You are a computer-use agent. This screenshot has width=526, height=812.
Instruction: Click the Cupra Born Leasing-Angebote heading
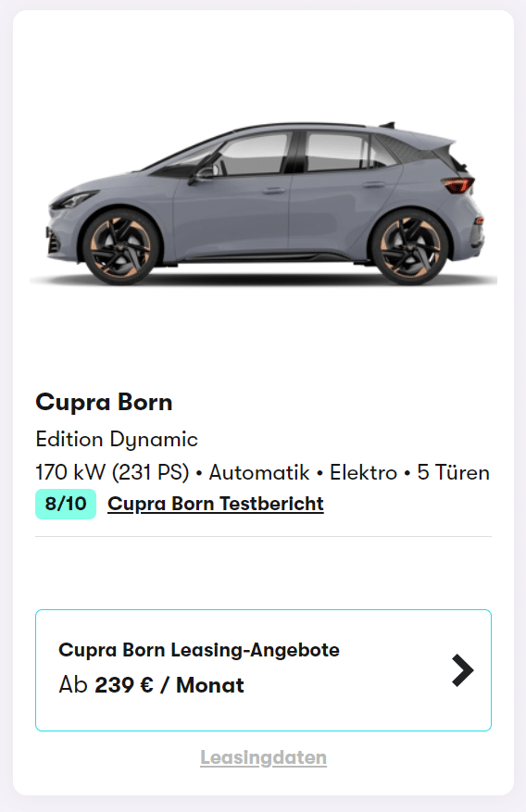[x=199, y=650]
